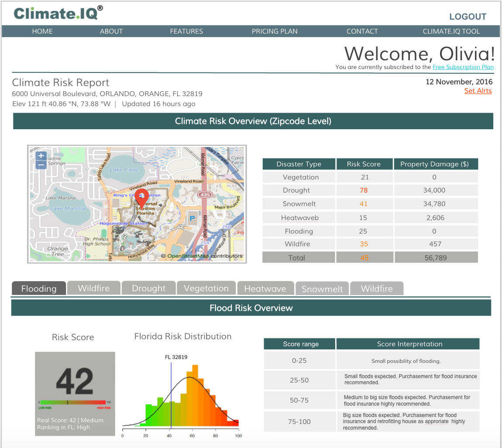Select the 0-25 score range cell
Viewport: 502px width, 448px height.
click(x=299, y=361)
